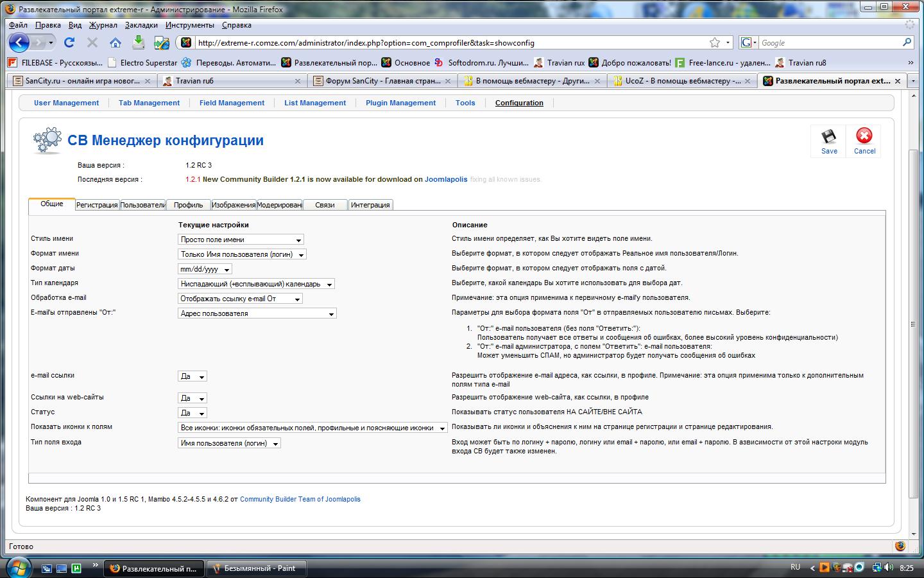Screen dimensions: 924x578
Task: Click the Joomlapolis download link
Action: (x=446, y=179)
